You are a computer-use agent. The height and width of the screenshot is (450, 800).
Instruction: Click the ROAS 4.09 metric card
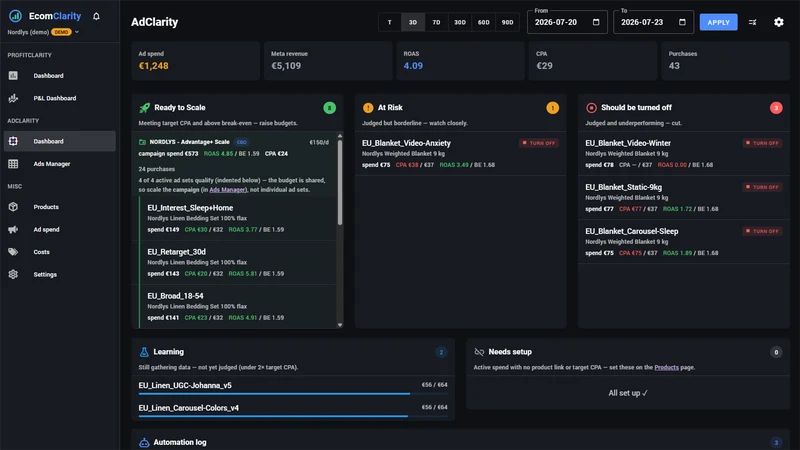point(460,61)
